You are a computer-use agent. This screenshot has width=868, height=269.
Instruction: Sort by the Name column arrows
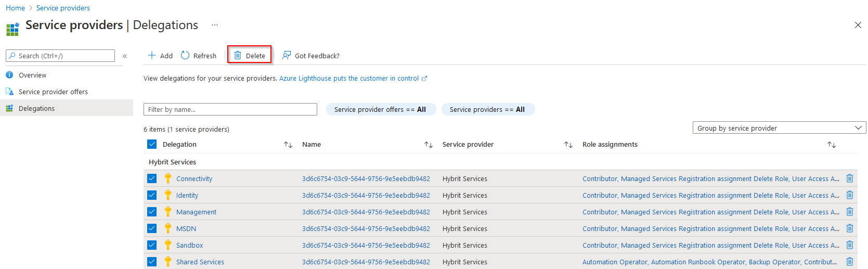tap(429, 145)
